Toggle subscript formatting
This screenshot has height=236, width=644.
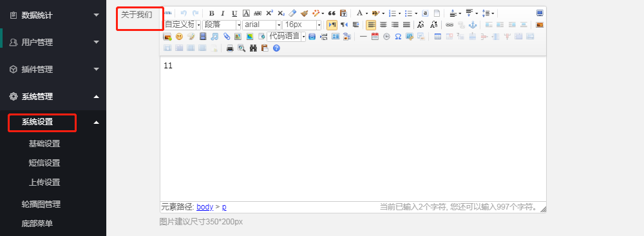(281, 13)
